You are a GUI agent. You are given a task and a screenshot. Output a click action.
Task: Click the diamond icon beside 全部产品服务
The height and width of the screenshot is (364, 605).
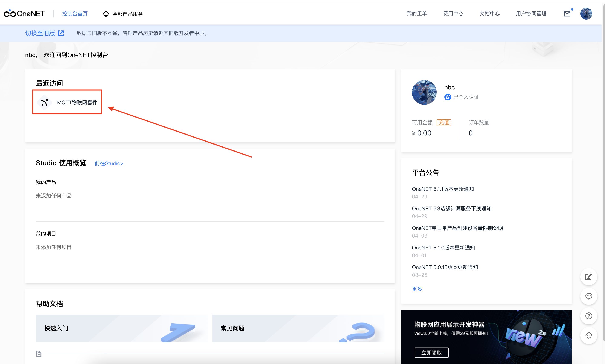pos(106,14)
